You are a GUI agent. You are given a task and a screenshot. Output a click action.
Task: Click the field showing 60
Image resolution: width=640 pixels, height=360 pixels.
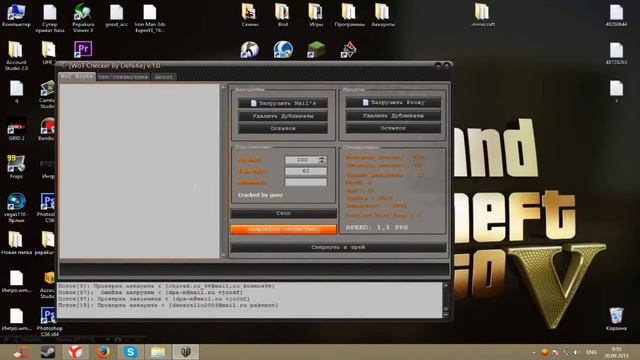[x=306, y=171]
